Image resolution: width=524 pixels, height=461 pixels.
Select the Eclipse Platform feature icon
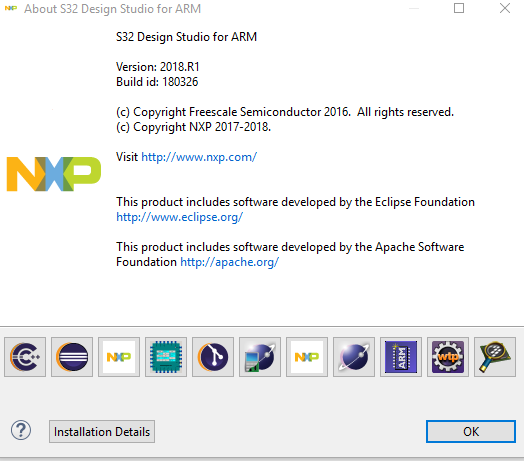point(72,357)
